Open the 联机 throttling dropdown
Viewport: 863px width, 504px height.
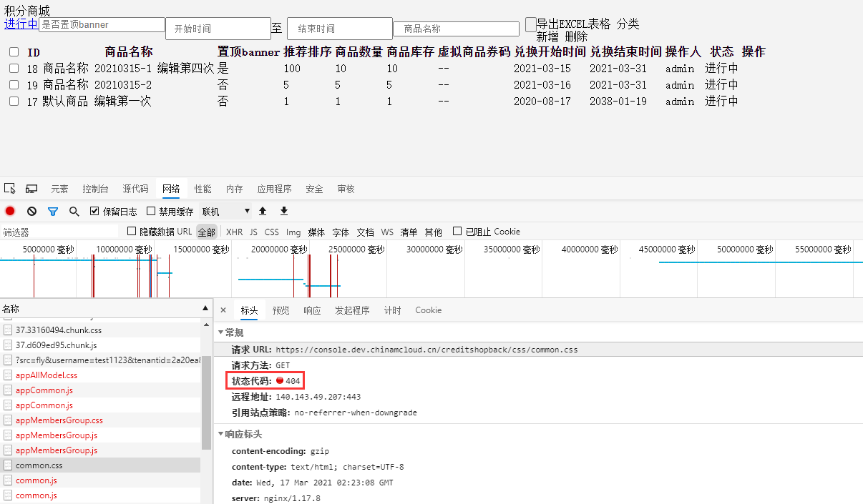(x=226, y=212)
